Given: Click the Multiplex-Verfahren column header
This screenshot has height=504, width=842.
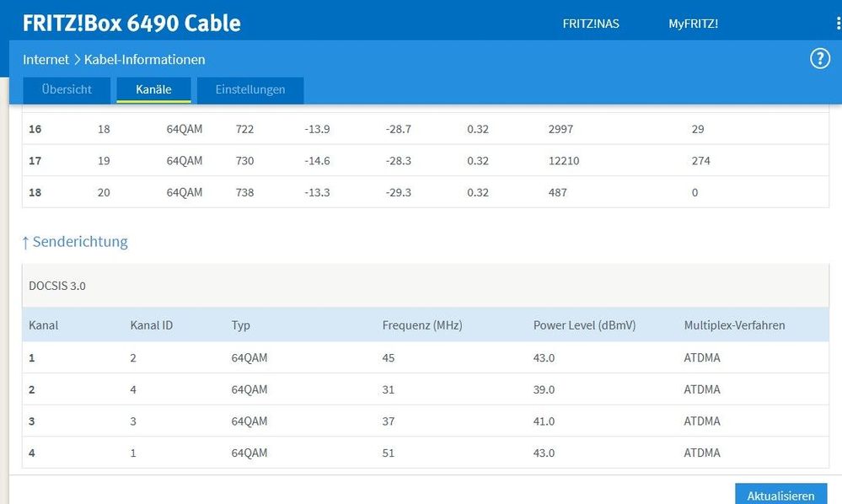Looking at the screenshot, I should tap(735, 324).
